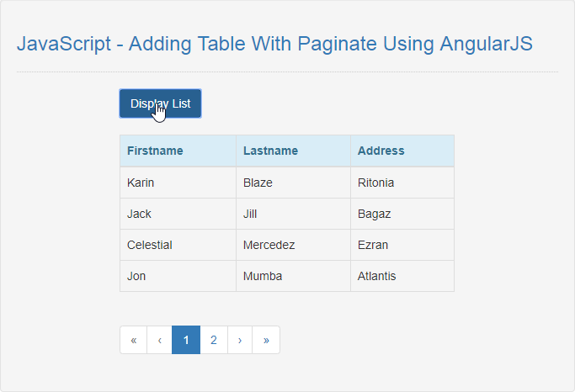Select the Ritonia address cell

[402, 183]
